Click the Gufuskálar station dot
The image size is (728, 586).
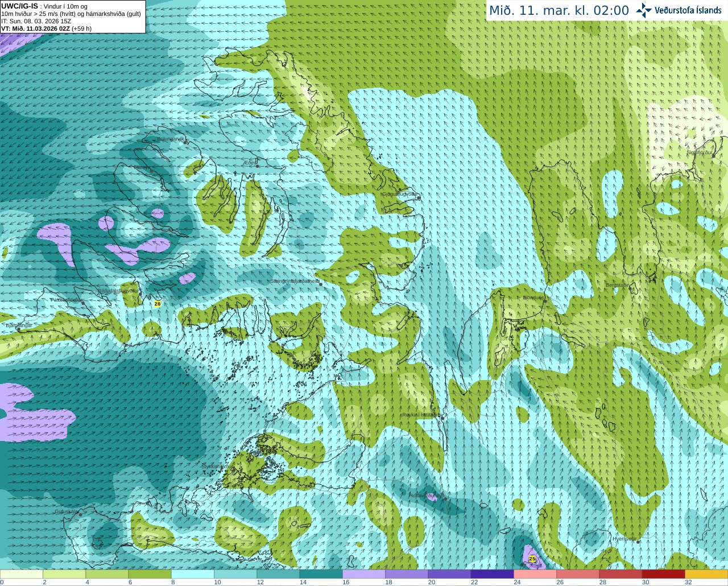[80, 514]
